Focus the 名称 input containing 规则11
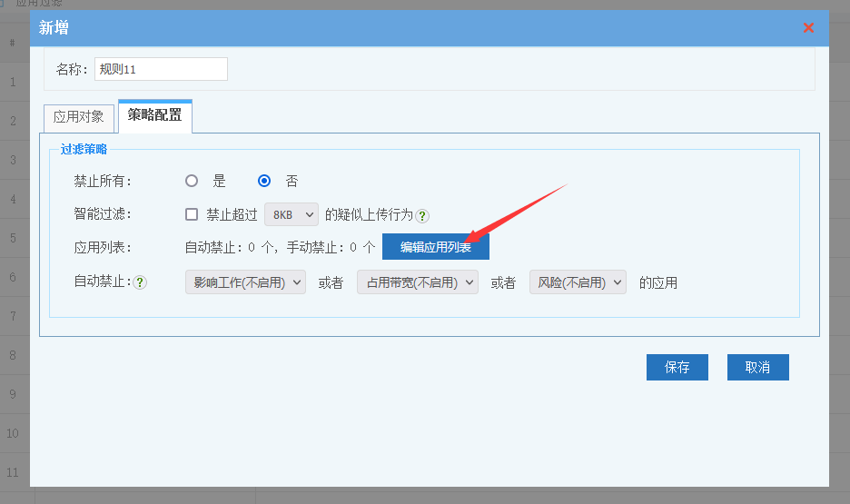Screen dimensions: 850x504 pyautogui.click(x=161, y=69)
